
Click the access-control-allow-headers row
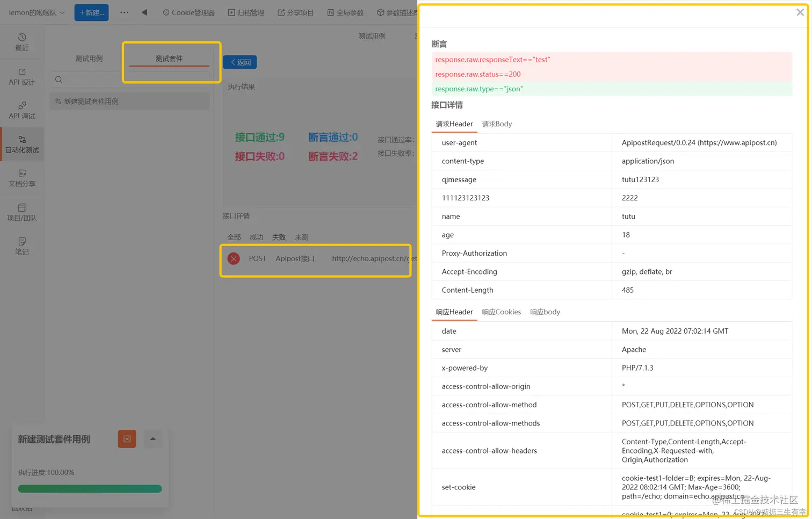coord(612,451)
